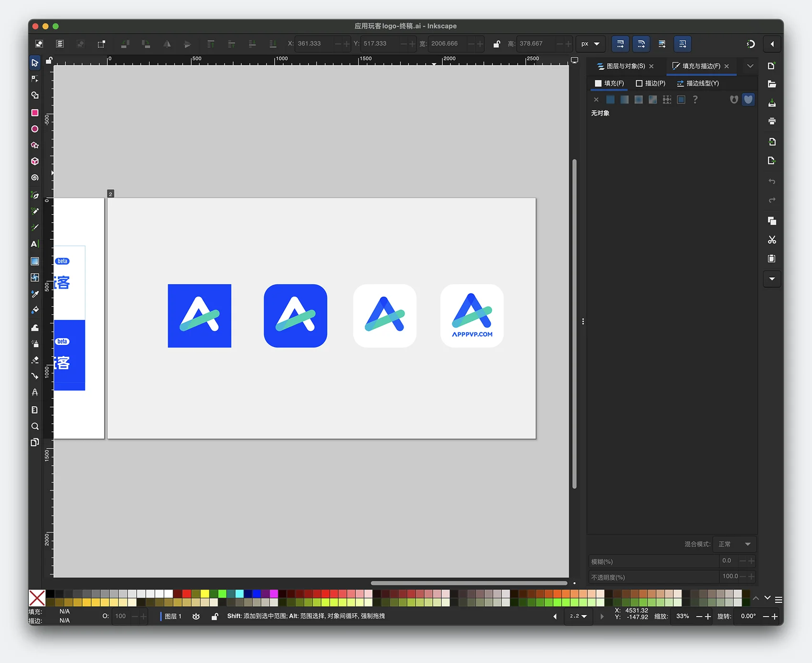812x663 pixels.
Task: Open the page selector dropdown 2-2
Action: click(x=578, y=617)
